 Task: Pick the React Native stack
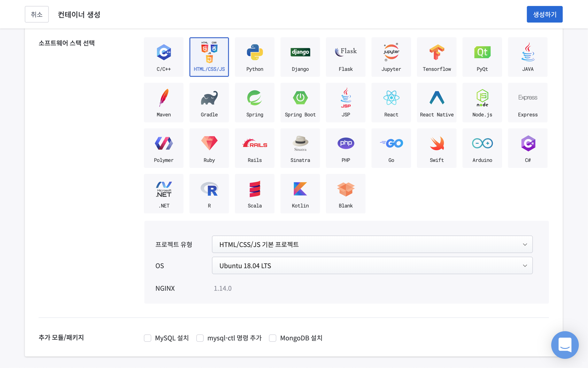click(437, 103)
